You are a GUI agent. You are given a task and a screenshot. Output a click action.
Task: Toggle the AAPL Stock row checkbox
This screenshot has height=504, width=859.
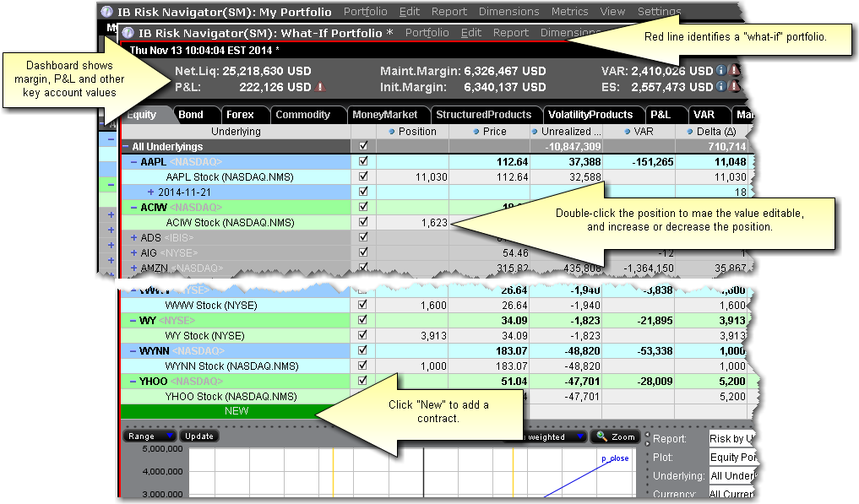point(363,177)
